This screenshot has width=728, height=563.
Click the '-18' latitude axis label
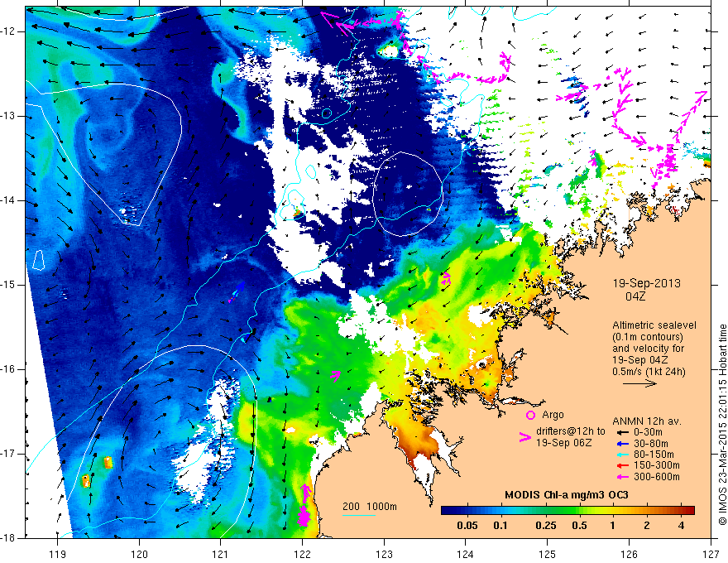(x=9, y=538)
